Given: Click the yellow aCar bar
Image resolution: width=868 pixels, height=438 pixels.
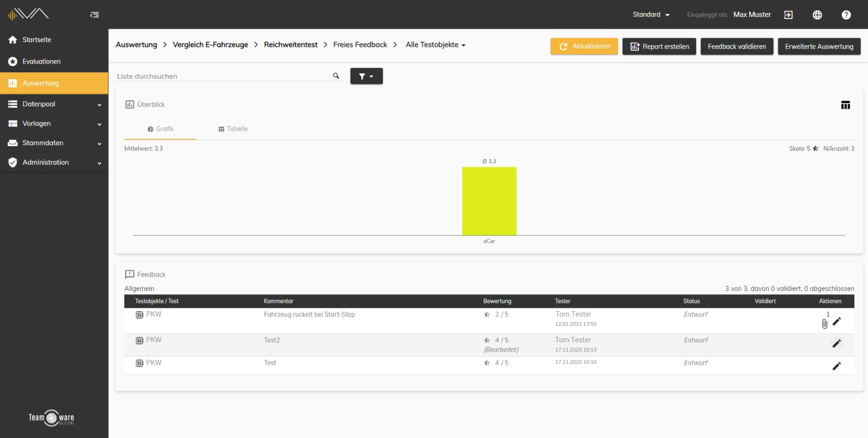Looking at the screenshot, I should (x=489, y=201).
